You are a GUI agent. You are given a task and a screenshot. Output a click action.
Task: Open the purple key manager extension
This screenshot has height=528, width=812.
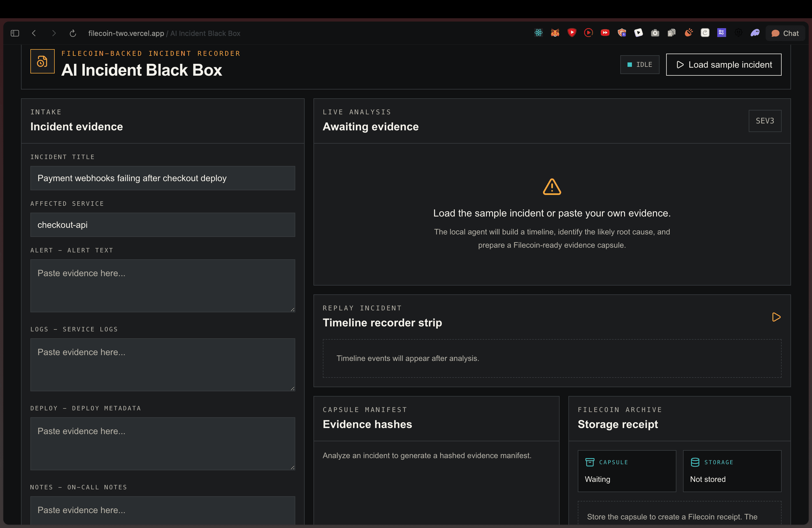point(722,33)
